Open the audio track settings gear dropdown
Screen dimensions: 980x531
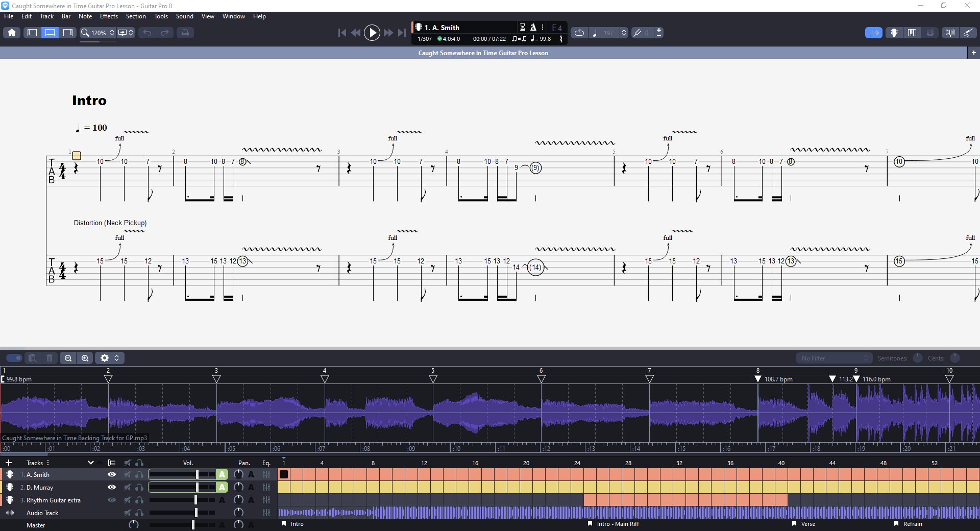point(109,358)
